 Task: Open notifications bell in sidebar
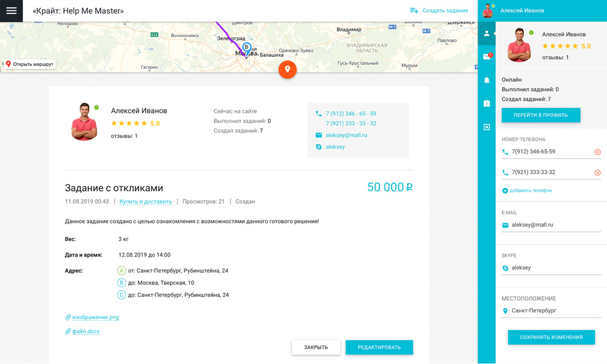click(487, 80)
